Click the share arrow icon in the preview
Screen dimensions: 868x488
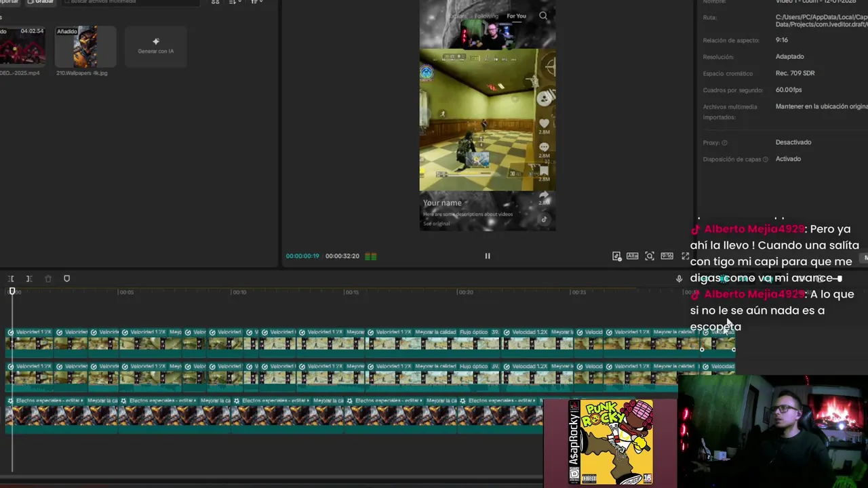544,195
